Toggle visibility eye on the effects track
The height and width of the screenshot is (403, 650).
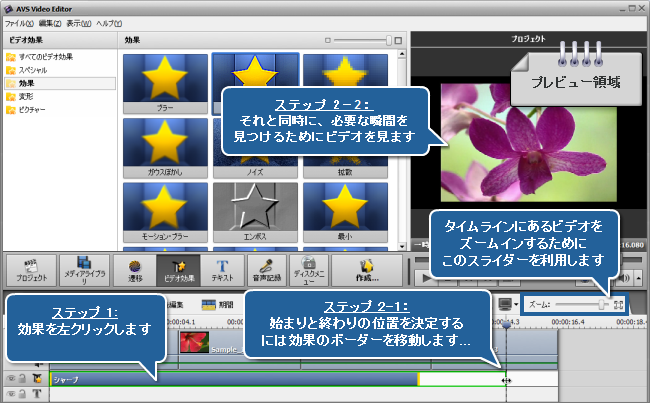tap(11, 378)
